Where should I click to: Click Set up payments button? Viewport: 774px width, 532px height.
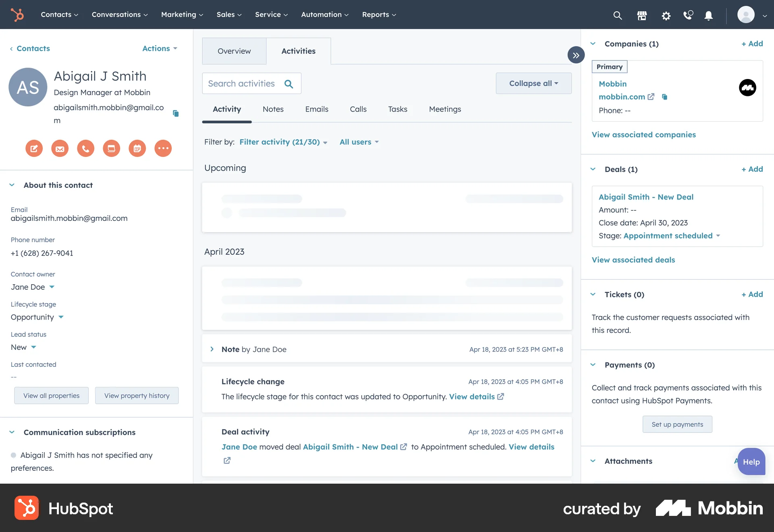click(677, 424)
